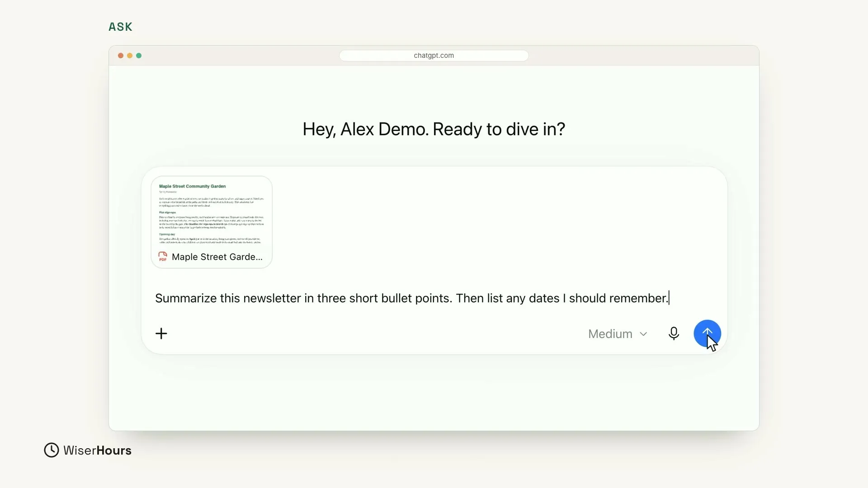Open the plus attachment menu
Image resolution: width=868 pixels, height=488 pixels.
[161, 333]
